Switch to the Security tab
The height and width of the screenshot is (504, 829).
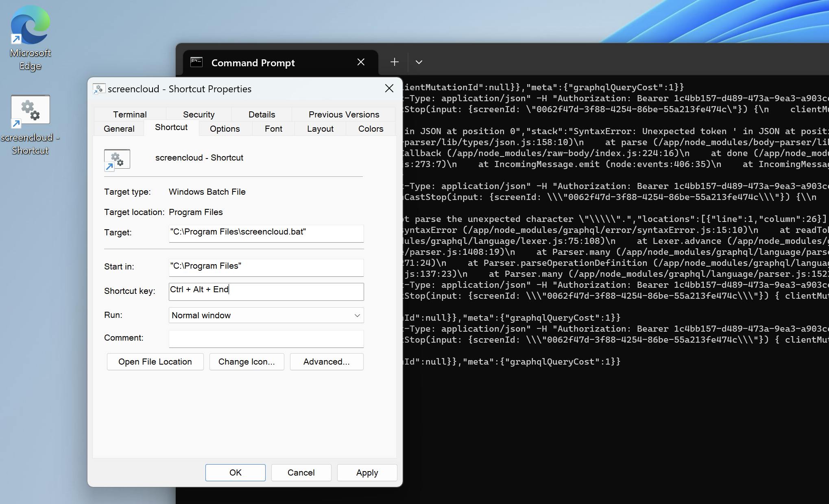tap(199, 114)
